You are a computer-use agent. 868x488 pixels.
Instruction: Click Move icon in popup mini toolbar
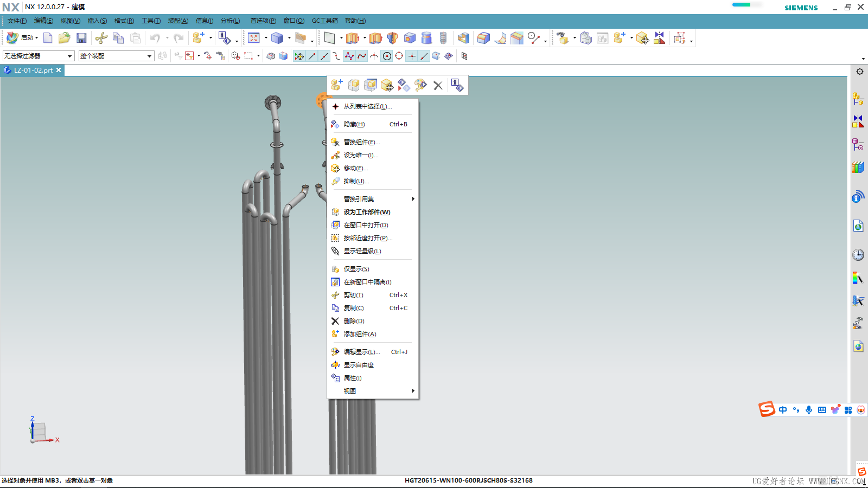(387, 85)
